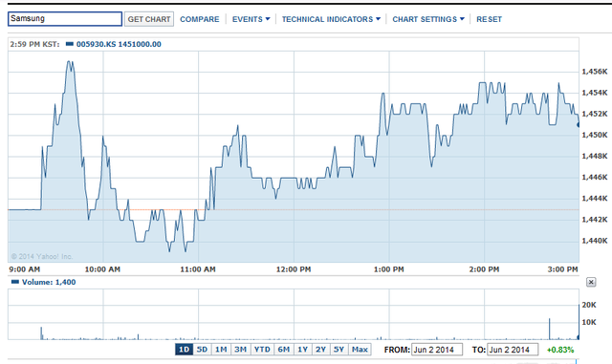Close the Volume panel with X
Screen dimensions: 612x364
591,282
